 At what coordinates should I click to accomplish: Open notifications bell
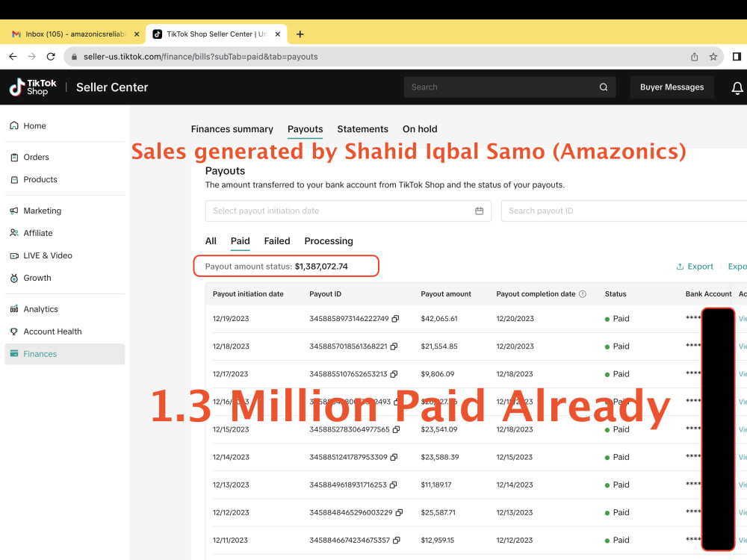(x=737, y=87)
